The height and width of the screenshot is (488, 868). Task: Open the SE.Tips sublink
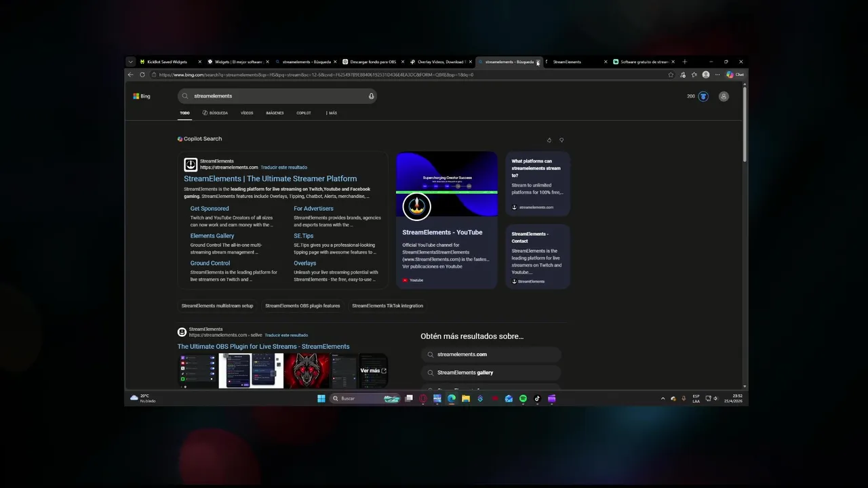(303, 236)
